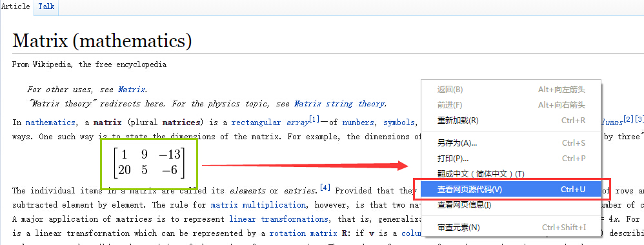The width and height of the screenshot is (644, 245).
Task: Switch to the Article tab
Action: 15,6
